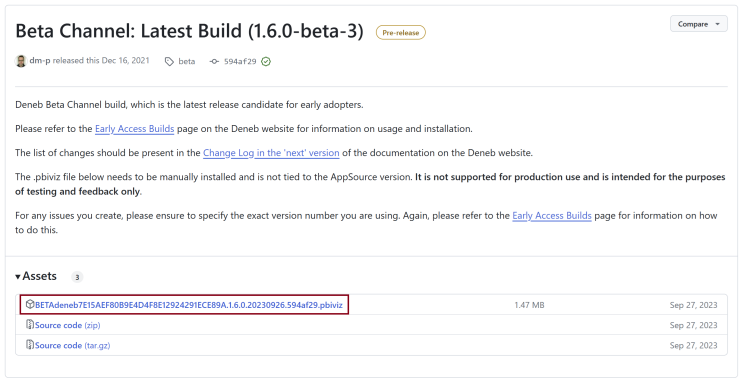
Task: Open the beta tag link
Action: (186, 61)
